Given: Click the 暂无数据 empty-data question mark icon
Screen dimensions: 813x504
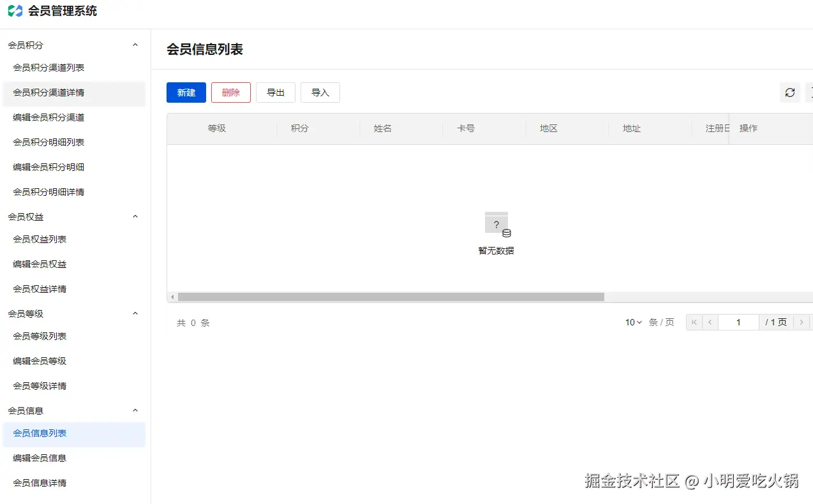Looking at the screenshot, I should [x=496, y=223].
